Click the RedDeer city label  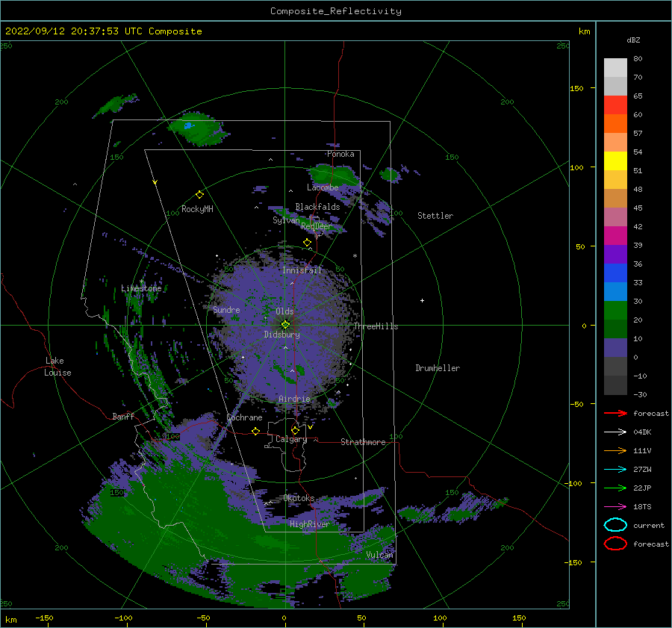point(317,226)
